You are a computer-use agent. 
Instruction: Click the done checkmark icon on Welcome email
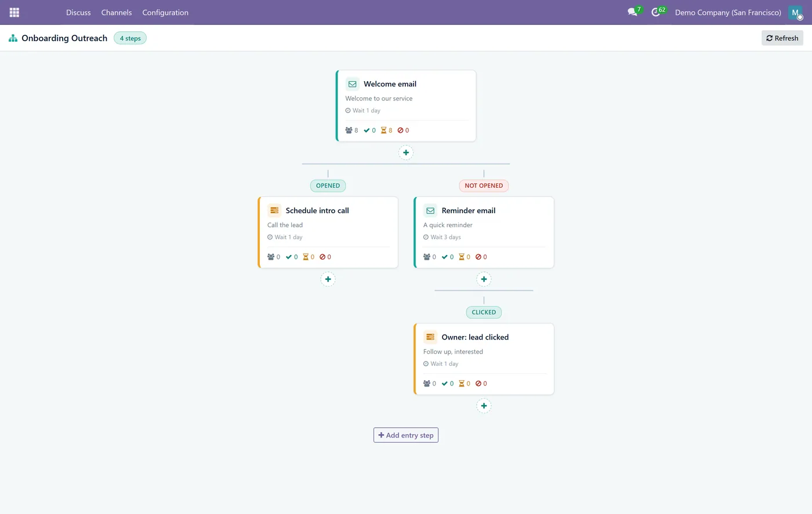[x=367, y=130]
